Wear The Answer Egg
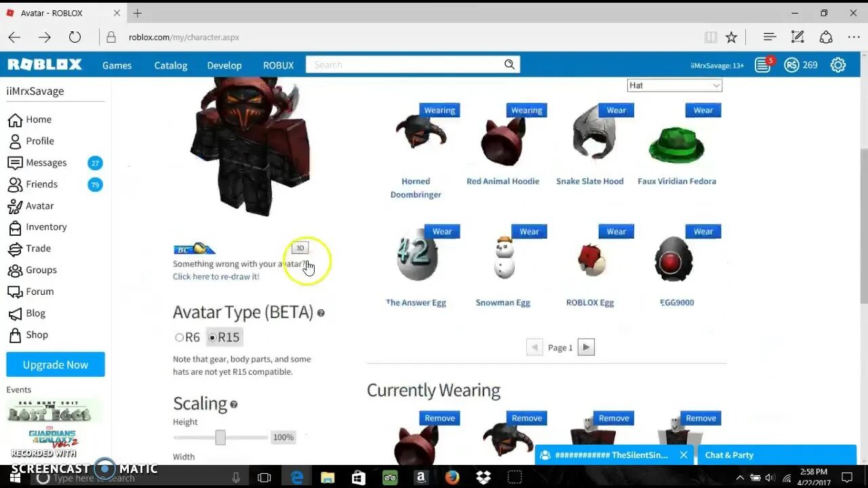The image size is (868, 488). (442, 232)
